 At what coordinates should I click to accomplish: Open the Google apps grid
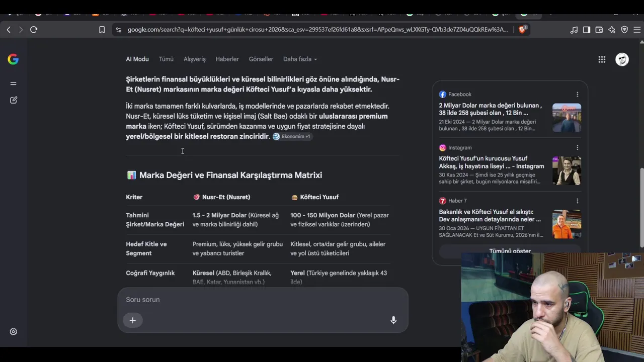(602, 59)
